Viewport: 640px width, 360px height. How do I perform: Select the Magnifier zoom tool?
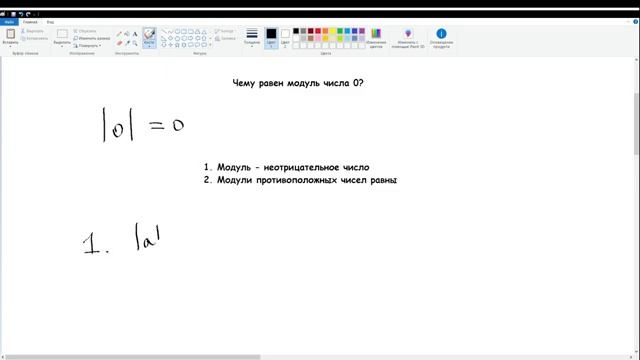pos(135,43)
